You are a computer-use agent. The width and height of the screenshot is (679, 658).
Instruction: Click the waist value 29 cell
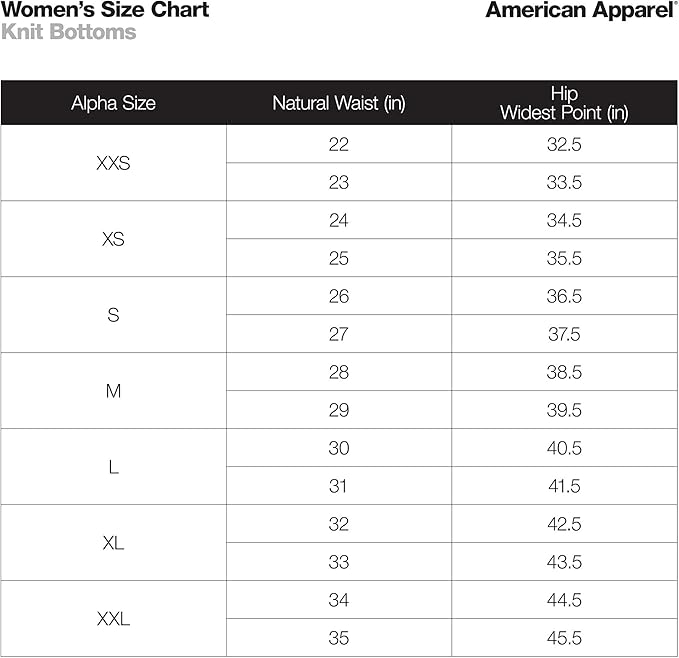[339, 410]
